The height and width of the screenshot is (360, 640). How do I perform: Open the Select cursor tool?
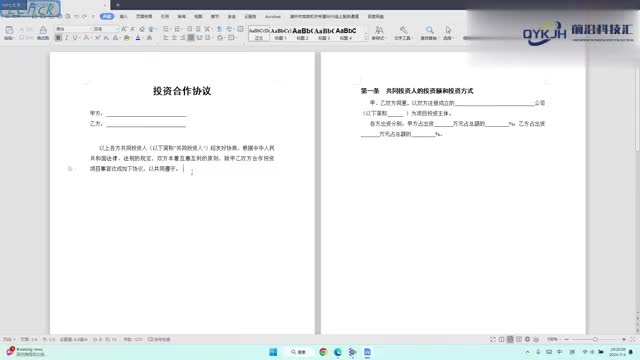pos(448,33)
